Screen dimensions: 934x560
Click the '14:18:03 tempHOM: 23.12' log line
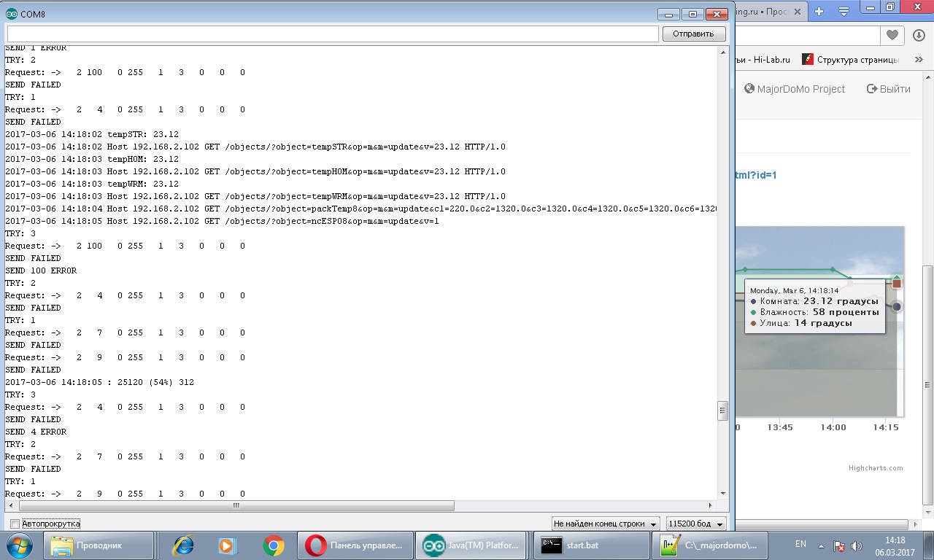[x=92, y=159]
